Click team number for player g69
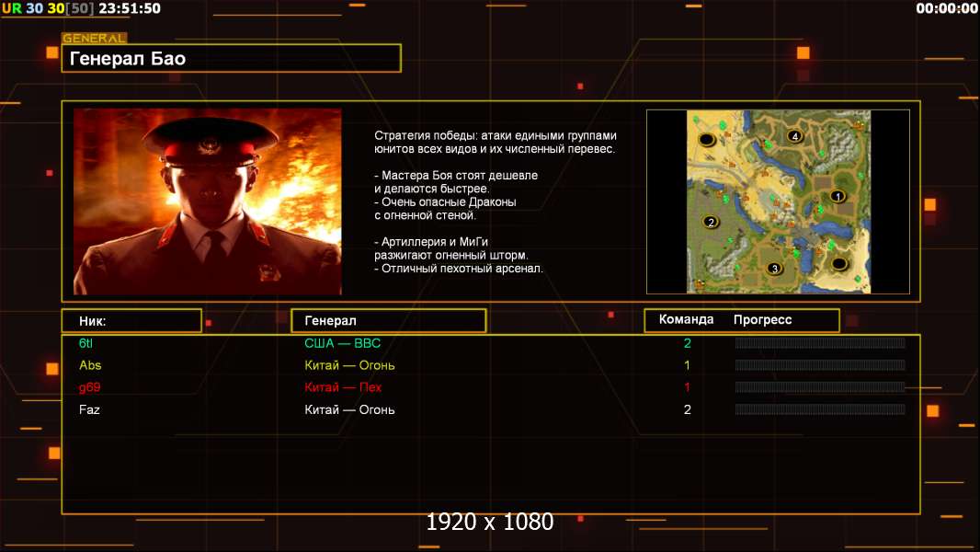Viewport: 980px width, 552px height. point(687,387)
